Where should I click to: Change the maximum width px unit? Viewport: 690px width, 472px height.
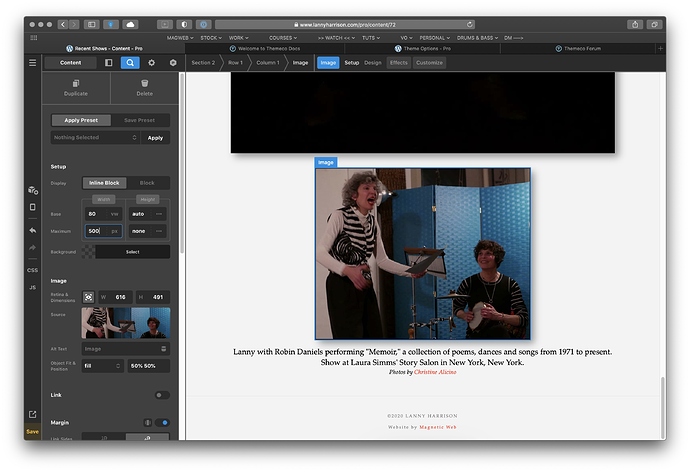(114, 231)
